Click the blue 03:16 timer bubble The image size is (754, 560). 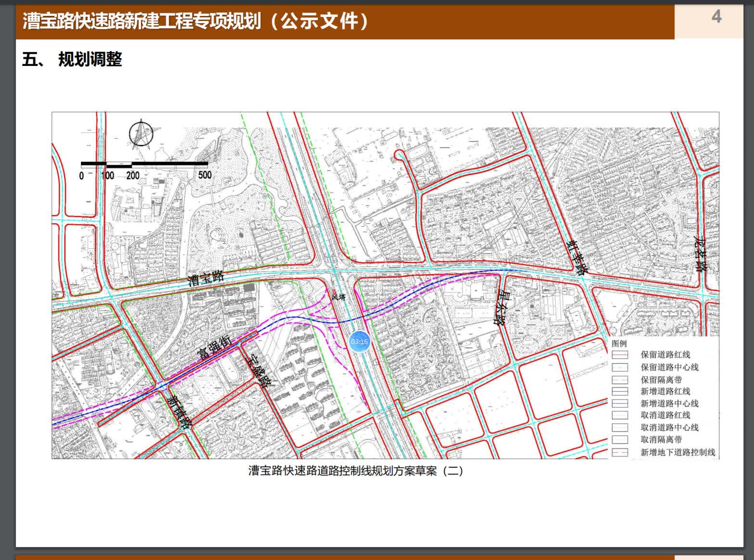[359, 342]
